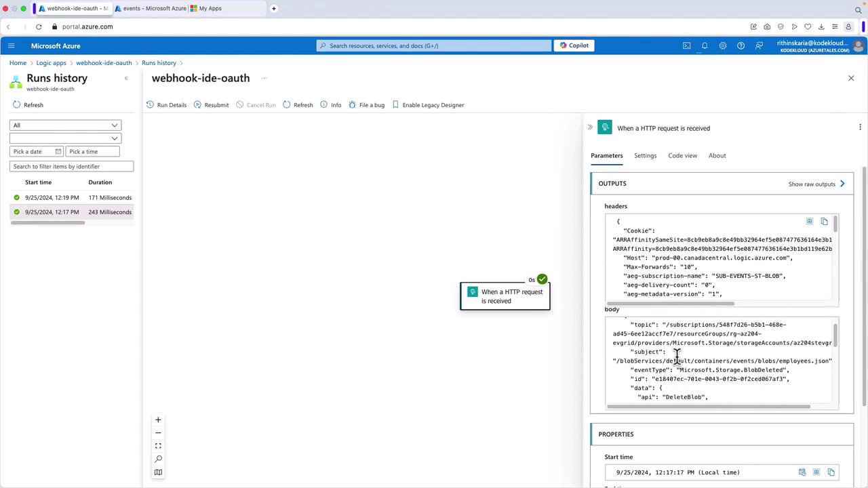Click Refresh in the workflow toolbar
868x488 pixels.
point(298,105)
